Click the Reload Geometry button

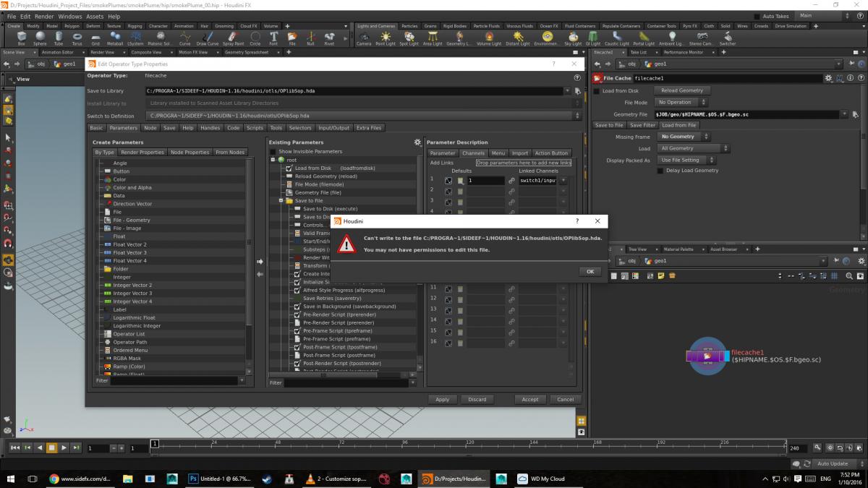click(x=681, y=91)
